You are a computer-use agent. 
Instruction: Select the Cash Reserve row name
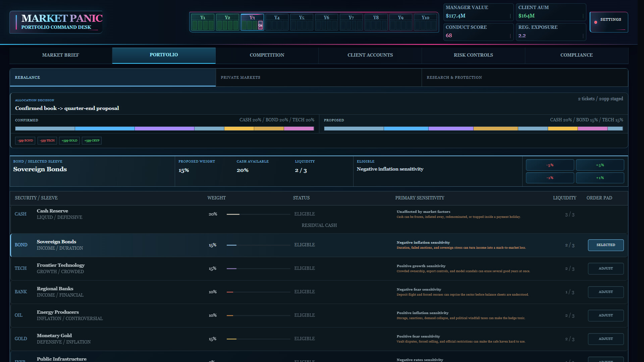tap(52, 211)
